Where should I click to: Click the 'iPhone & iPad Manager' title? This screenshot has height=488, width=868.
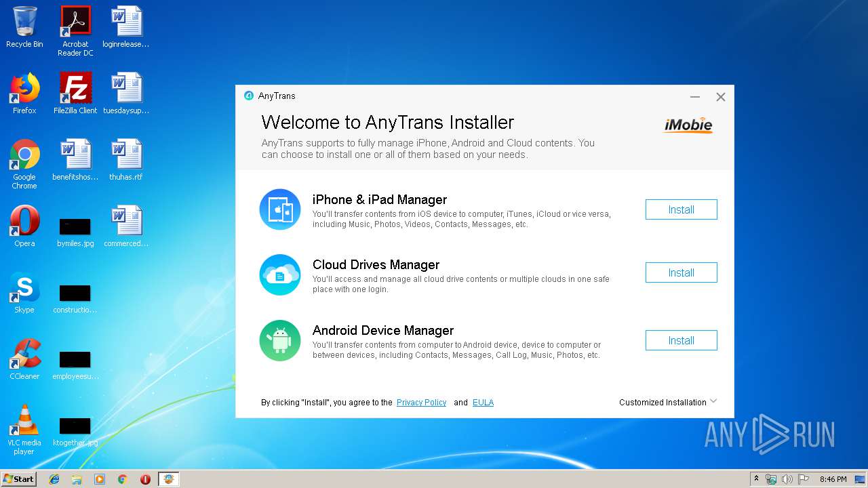point(380,200)
